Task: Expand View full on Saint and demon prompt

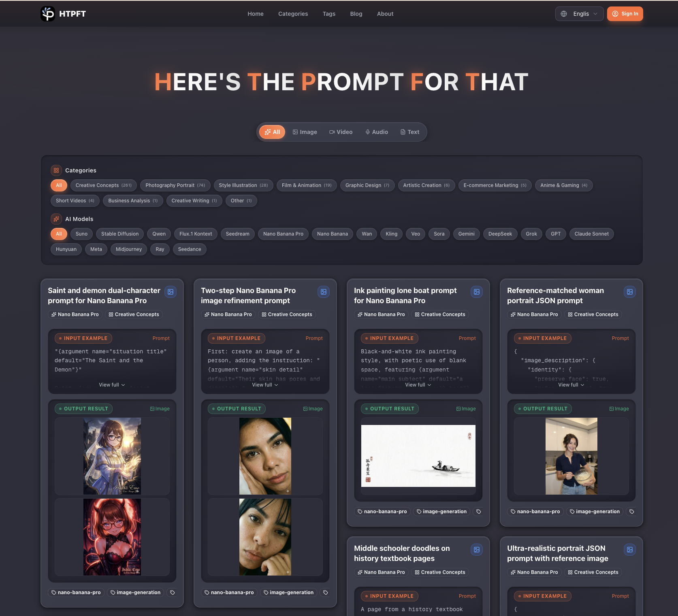Action: (112, 385)
